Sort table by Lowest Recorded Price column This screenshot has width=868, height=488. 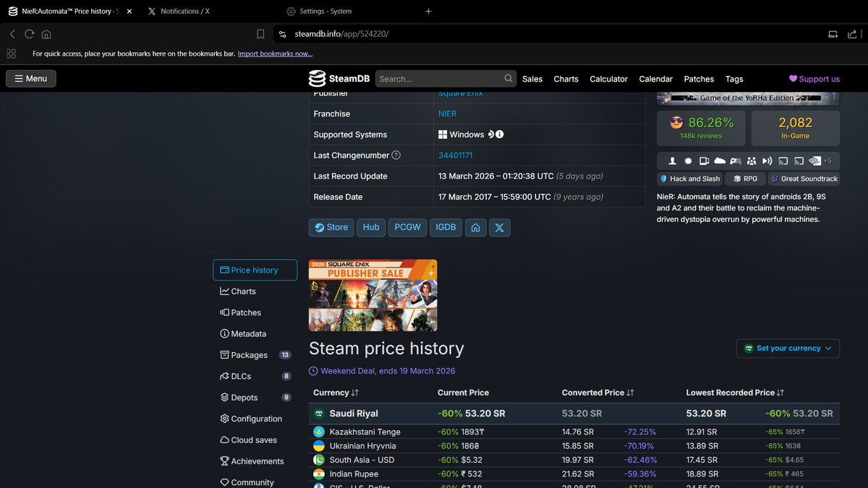pos(735,393)
